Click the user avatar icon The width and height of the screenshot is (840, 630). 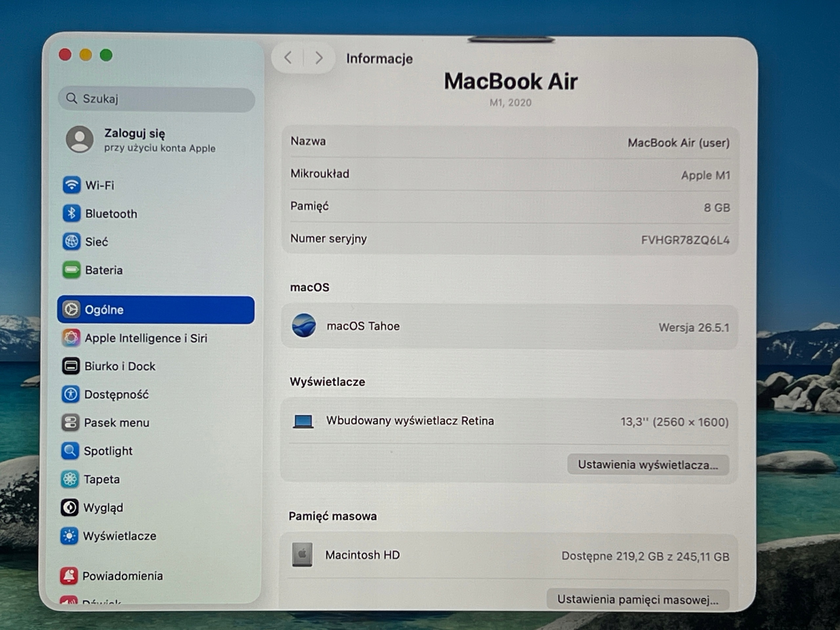pyautogui.click(x=80, y=139)
